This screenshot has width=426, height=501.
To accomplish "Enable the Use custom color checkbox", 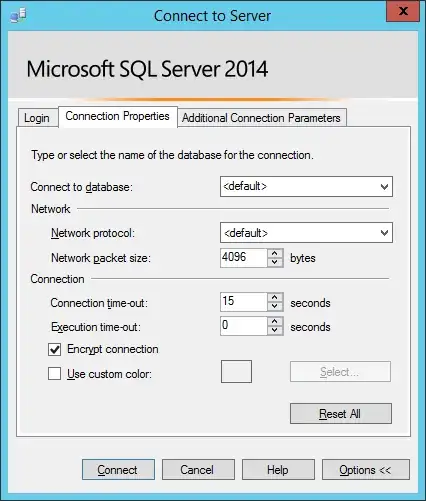I will [x=54, y=374].
